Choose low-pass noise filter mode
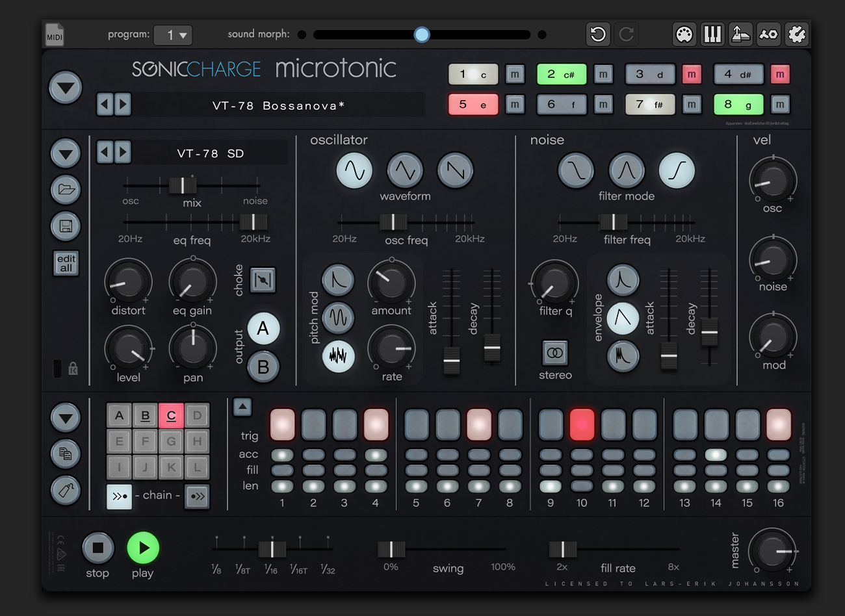 [576, 170]
